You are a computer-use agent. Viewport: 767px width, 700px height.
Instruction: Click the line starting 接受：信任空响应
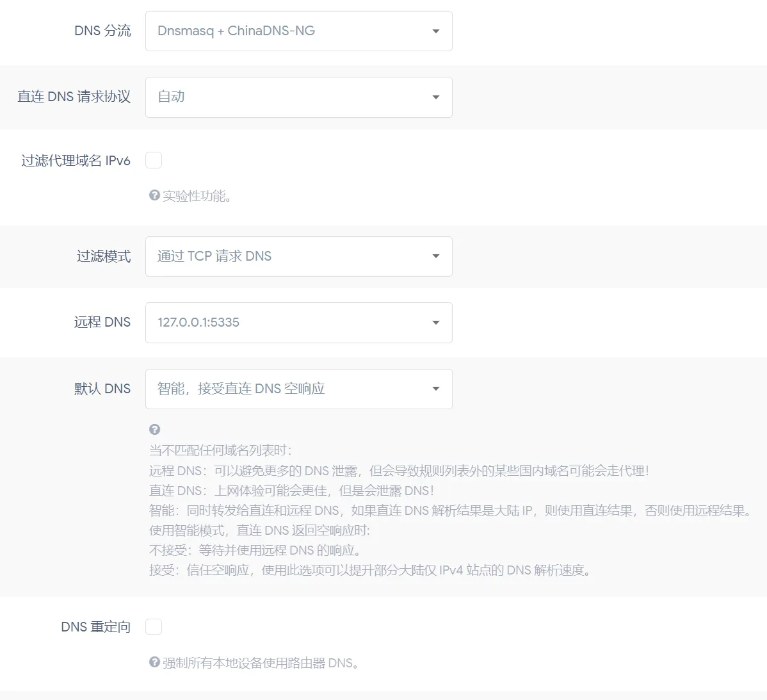pyautogui.click(x=370, y=571)
